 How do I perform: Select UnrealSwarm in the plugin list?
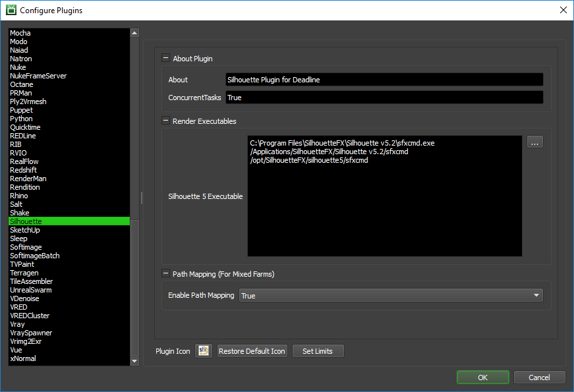tap(69, 290)
